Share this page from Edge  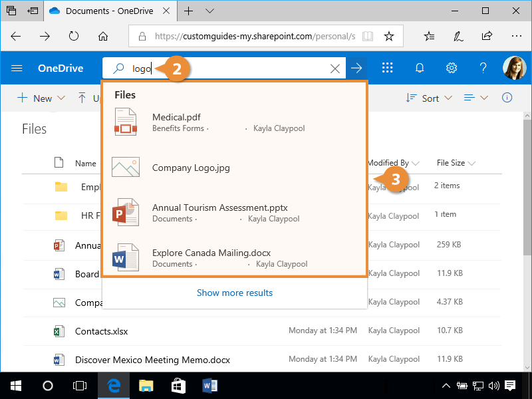tap(487, 36)
